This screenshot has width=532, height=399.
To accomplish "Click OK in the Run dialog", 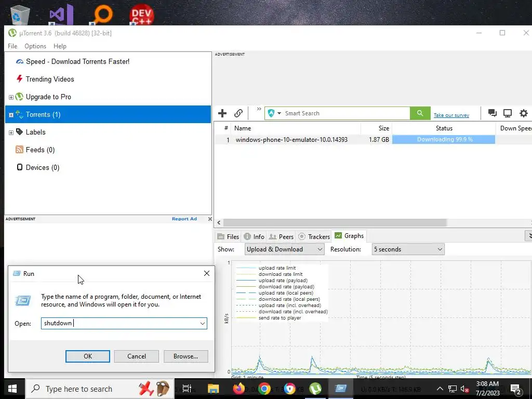I will (x=87, y=356).
